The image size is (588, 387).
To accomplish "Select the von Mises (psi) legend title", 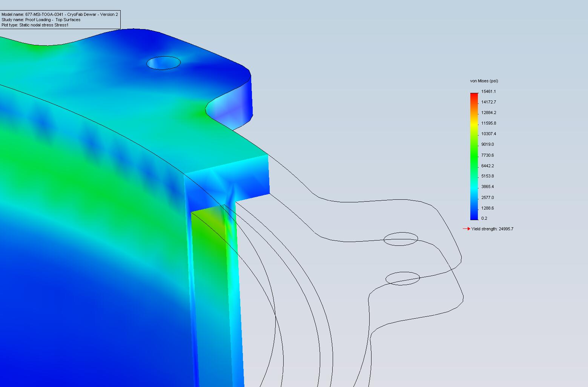I will click(x=484, y=81).
